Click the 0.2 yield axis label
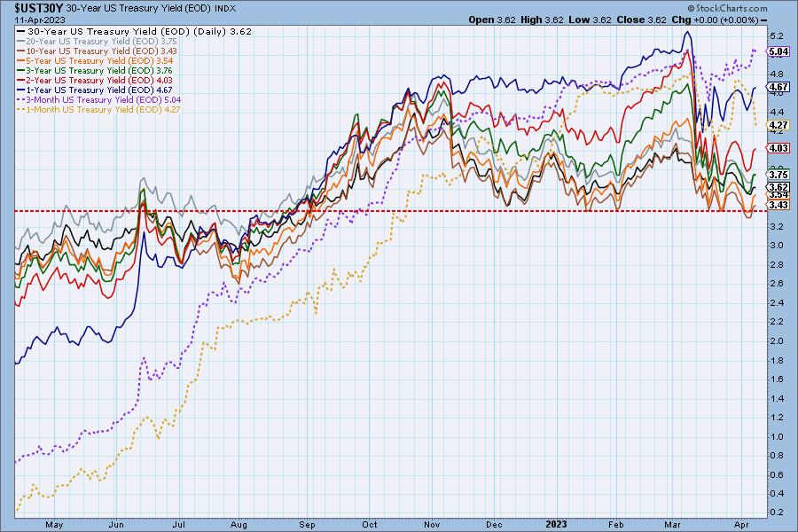This screenshot has height=532, width=798. point(777,512)
